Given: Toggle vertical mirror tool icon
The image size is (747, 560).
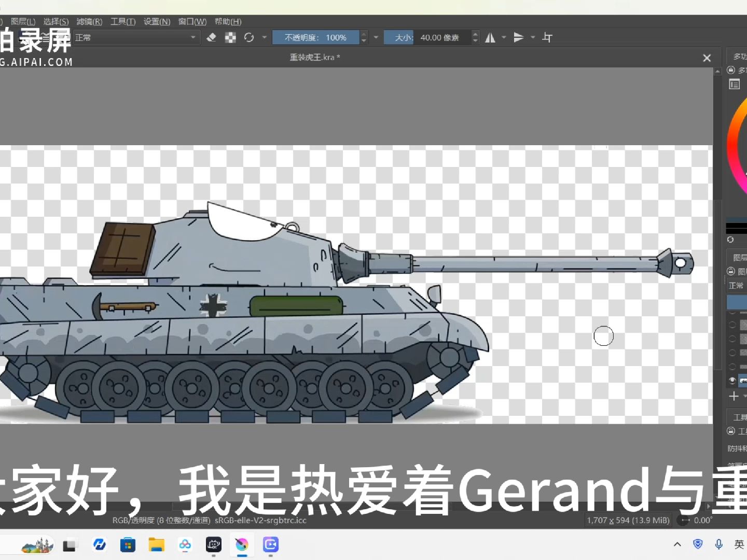Looking at the screenshot, I should 518,37.
